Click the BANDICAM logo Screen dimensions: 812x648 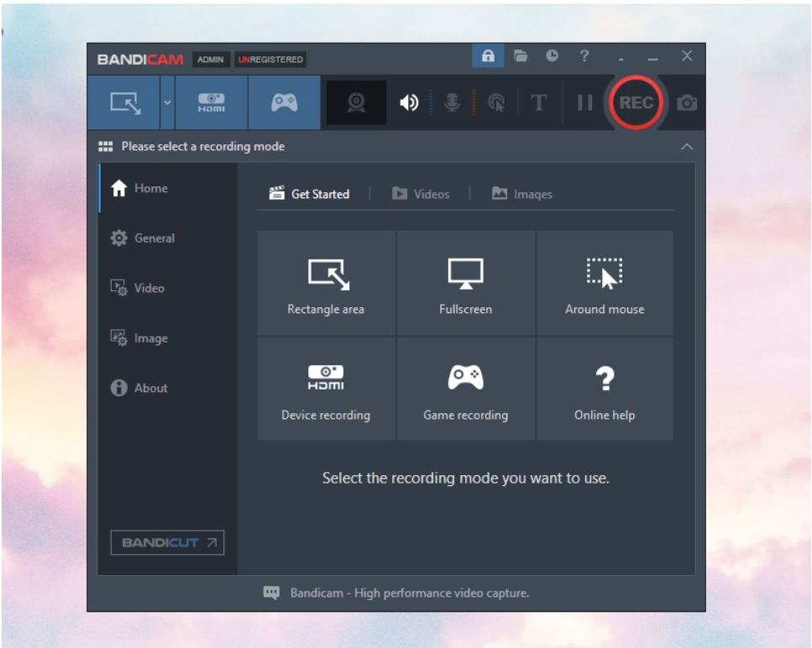point(140,60)
